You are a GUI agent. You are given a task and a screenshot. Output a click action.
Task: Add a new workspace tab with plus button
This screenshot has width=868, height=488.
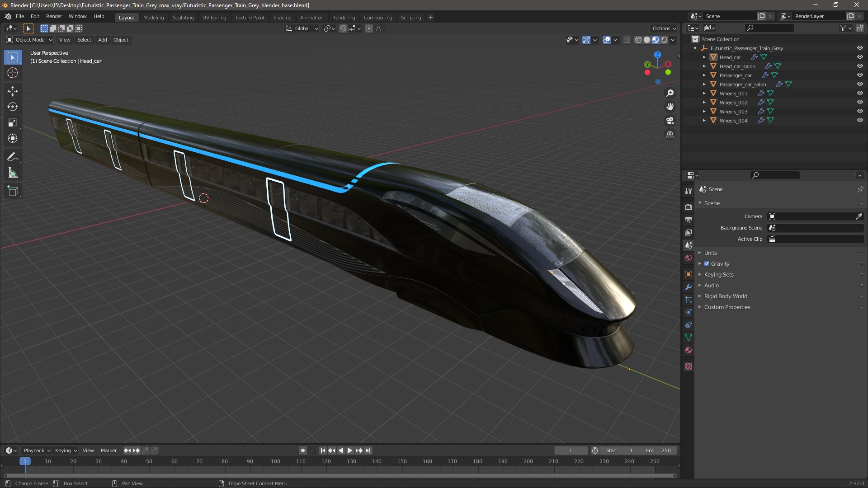pos(430,18)
